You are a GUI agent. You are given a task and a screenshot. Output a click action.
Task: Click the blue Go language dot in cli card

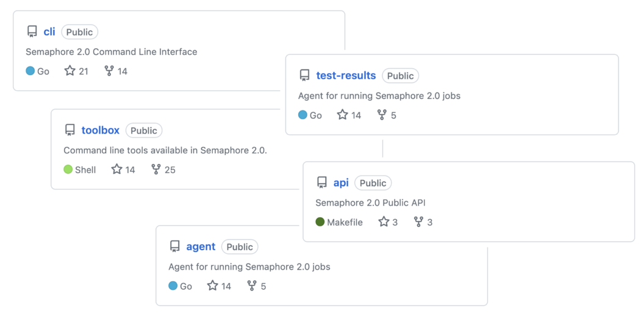click(30, 71)
